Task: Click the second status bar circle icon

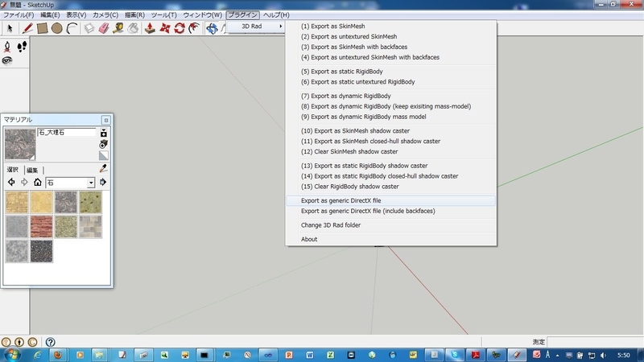Action: [x=19, y=342]
